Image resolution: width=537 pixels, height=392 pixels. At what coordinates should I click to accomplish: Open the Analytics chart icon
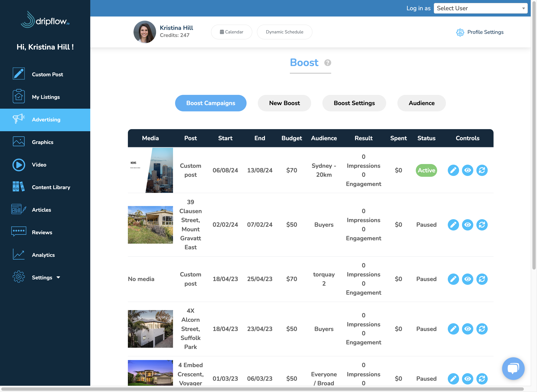pos(19,254)
